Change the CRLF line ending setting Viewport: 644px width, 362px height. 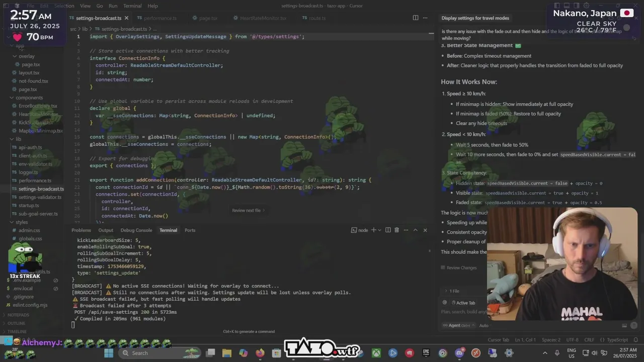coord(589,340)
